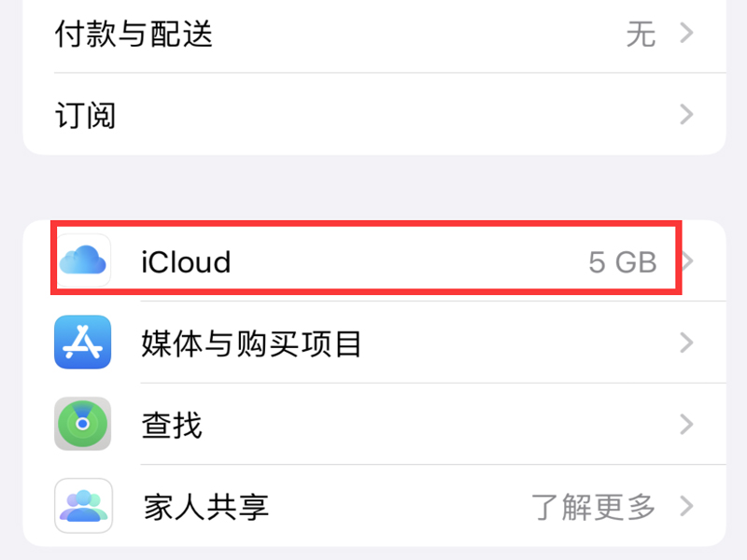Tap the App Store icon for 媒体与购买项目
The height and width of the screenshot is (560, 747).
83,343
